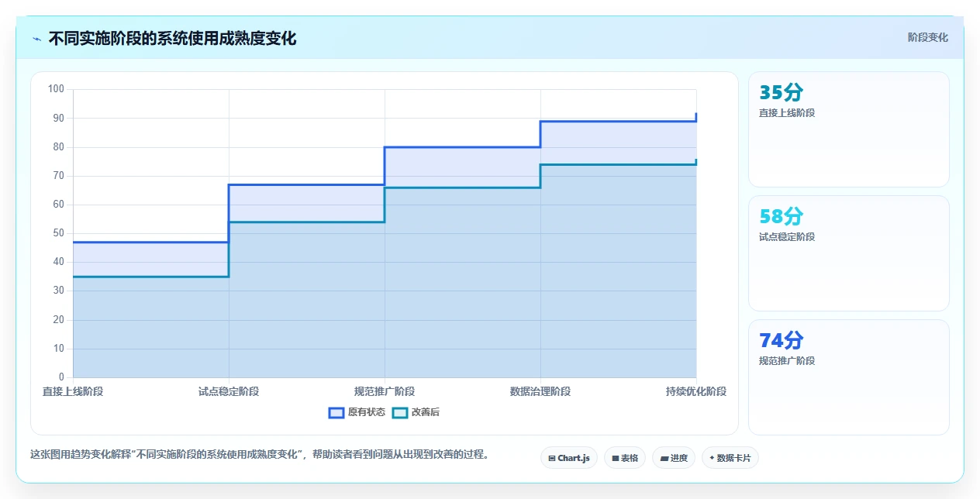Select the 表格 tag
The width and height of the screenshot is (980, 499).
[x=625, y=458]
